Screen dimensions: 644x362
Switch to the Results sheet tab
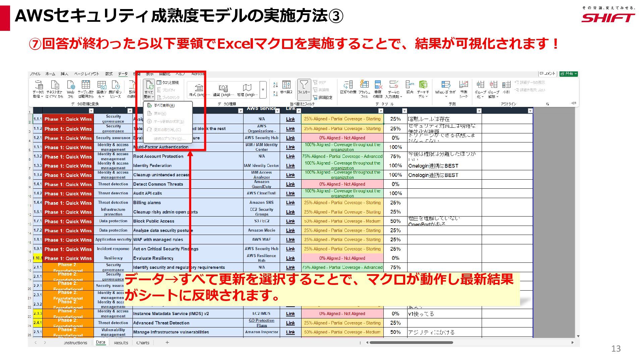[121, 343]
